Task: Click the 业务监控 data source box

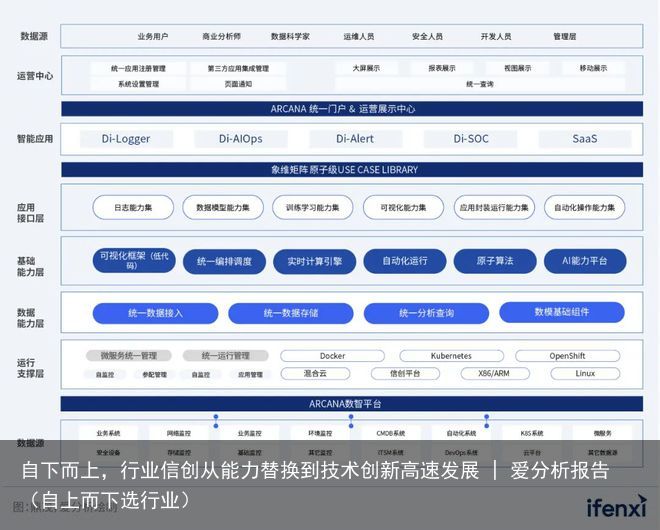Action: 250,433
